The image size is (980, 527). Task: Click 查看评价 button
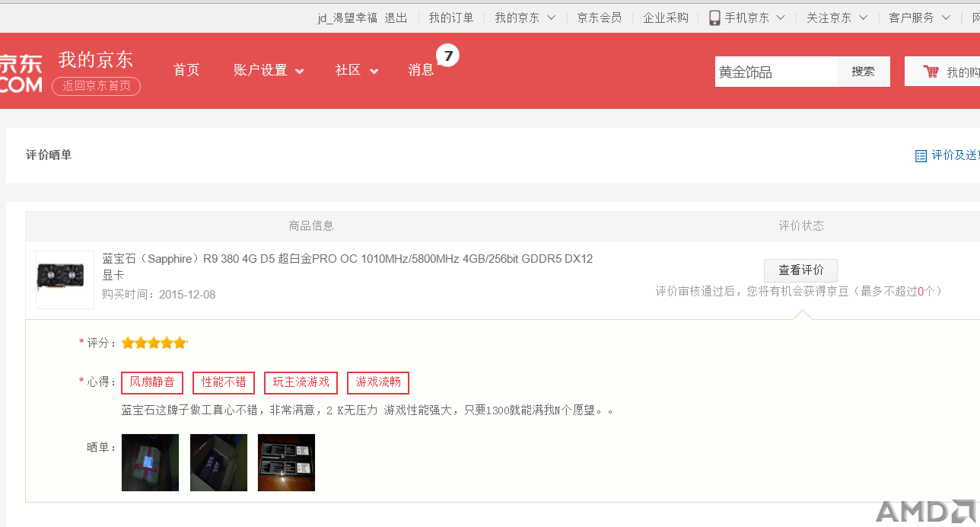800,270
